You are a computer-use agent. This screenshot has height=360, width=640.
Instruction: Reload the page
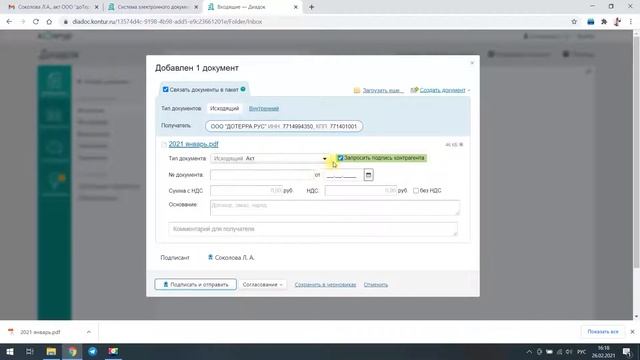pyautogui.click(x=36, y=22)
